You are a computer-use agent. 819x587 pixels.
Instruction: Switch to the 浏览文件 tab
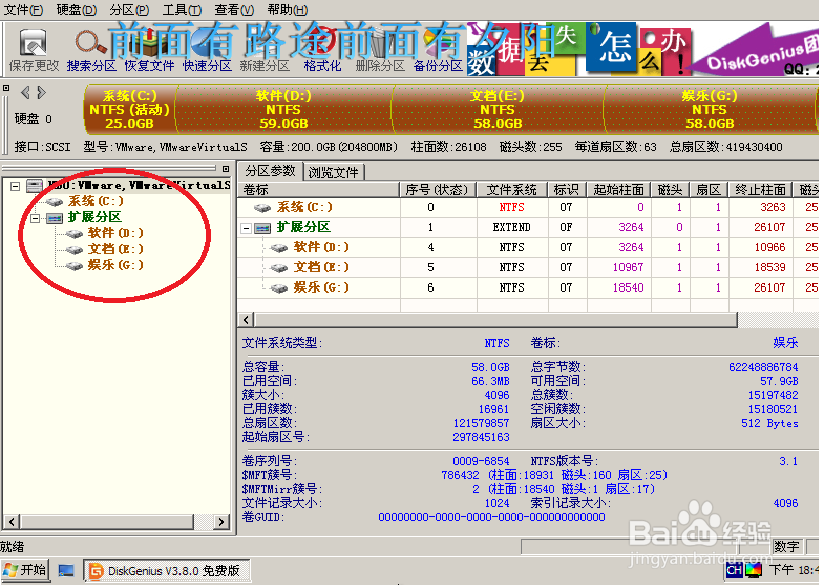pyautogui.click(x=333, y=172)
